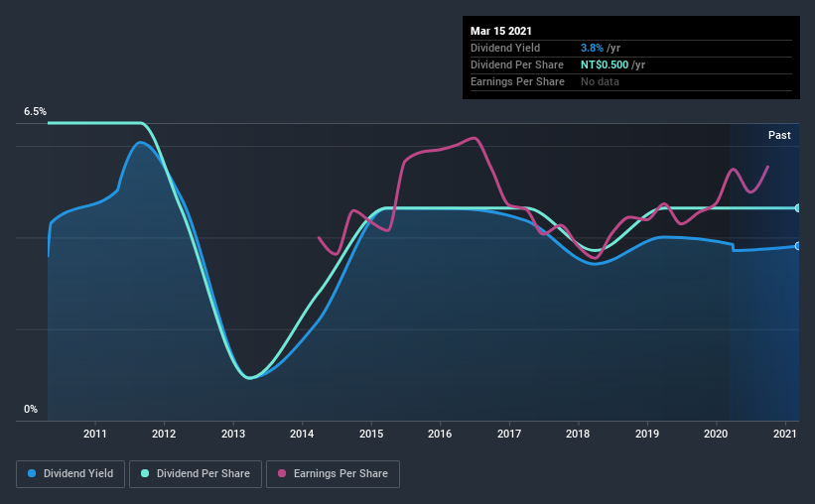Click the 2015 x-axis label
Viewport: 815px width, 504px height.
[x=371, y=434]
